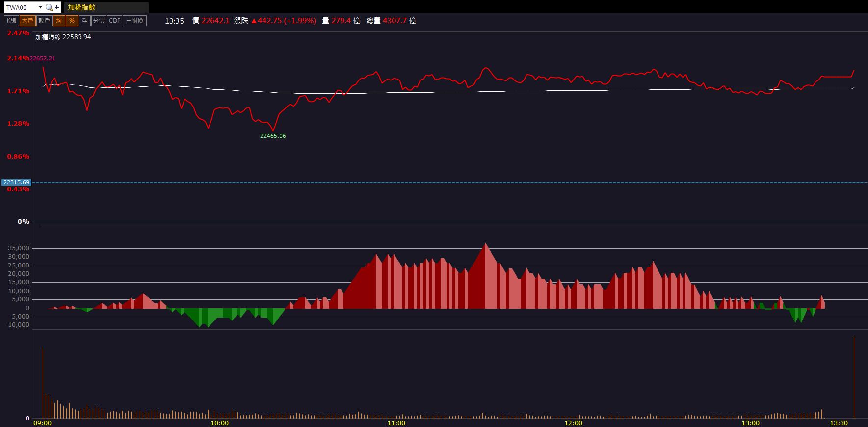Toggle the % percentage axis button

(x=72, y=21)
